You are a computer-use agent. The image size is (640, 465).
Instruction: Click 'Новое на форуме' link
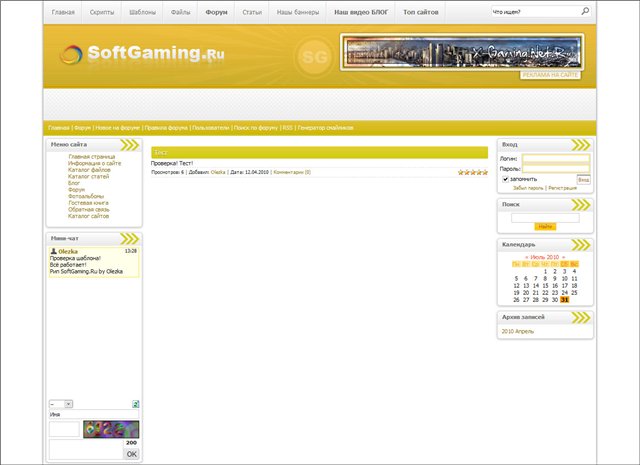pyautogui.click(x=118, y=128)
